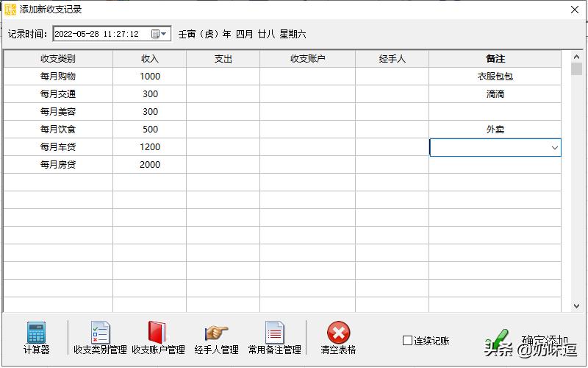The image size is (588, 368).
Task: Open 收支类别管理 checklist icon
Action: point(101,333)
